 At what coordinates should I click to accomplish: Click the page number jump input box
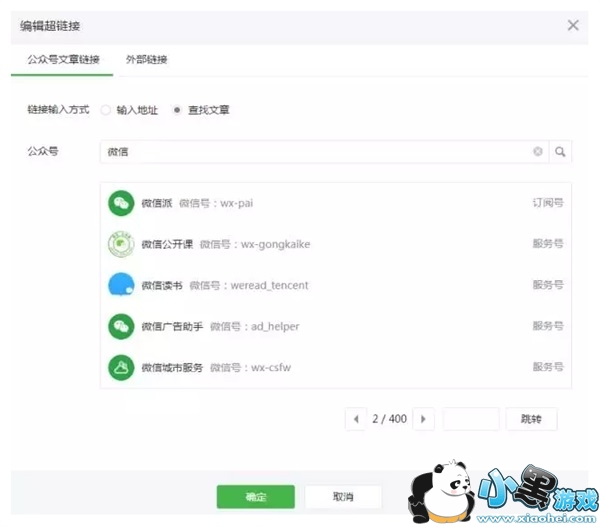[471, 419]
